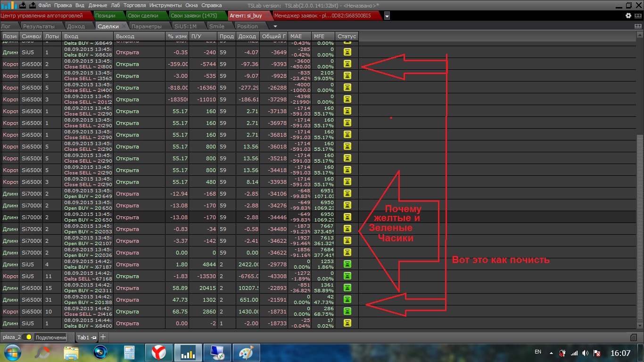Click the status hourglass in the -33938 total row

(347, 181)
